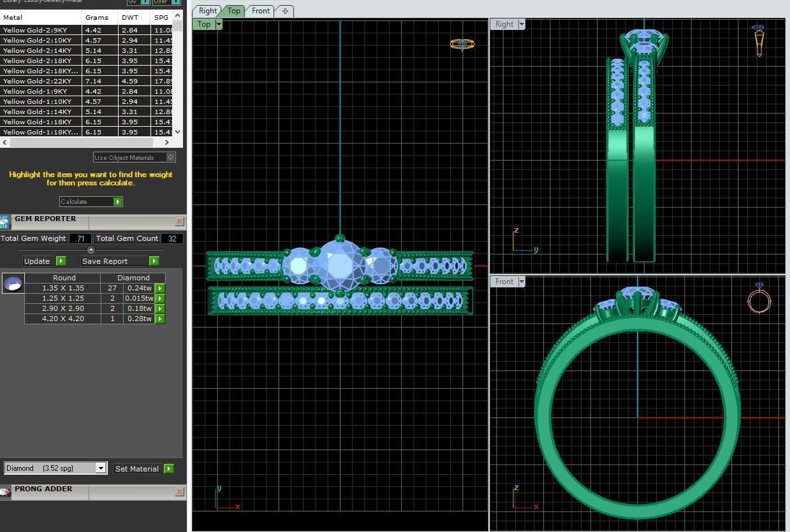
Task: Click the Update button
Action: (x=37, y=261)
